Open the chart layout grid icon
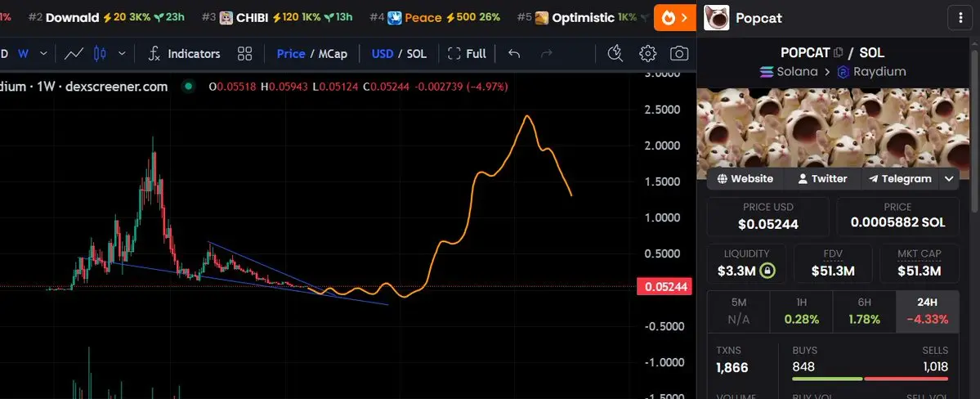The height and width of the screenshot is (399, 980). (x=244, y=54)
